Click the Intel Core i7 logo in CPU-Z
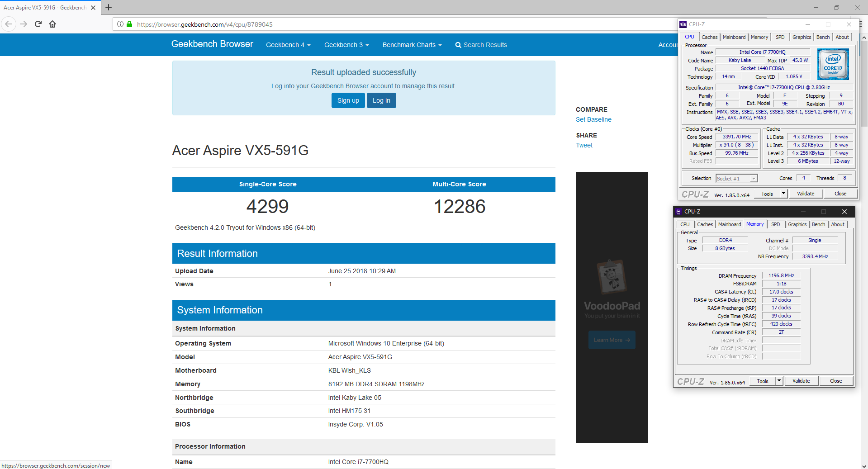Viewport: 868px width, 469px height. [x=833, y=64]
